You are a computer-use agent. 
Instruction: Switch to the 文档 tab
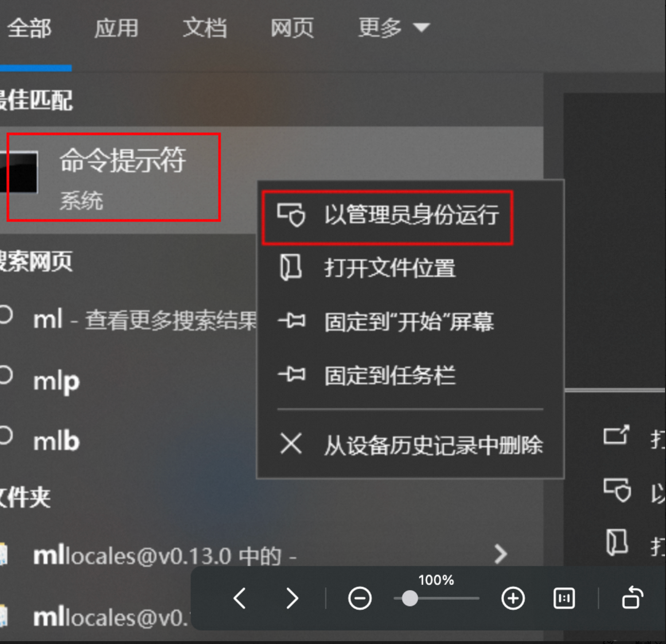pos(205,28)
